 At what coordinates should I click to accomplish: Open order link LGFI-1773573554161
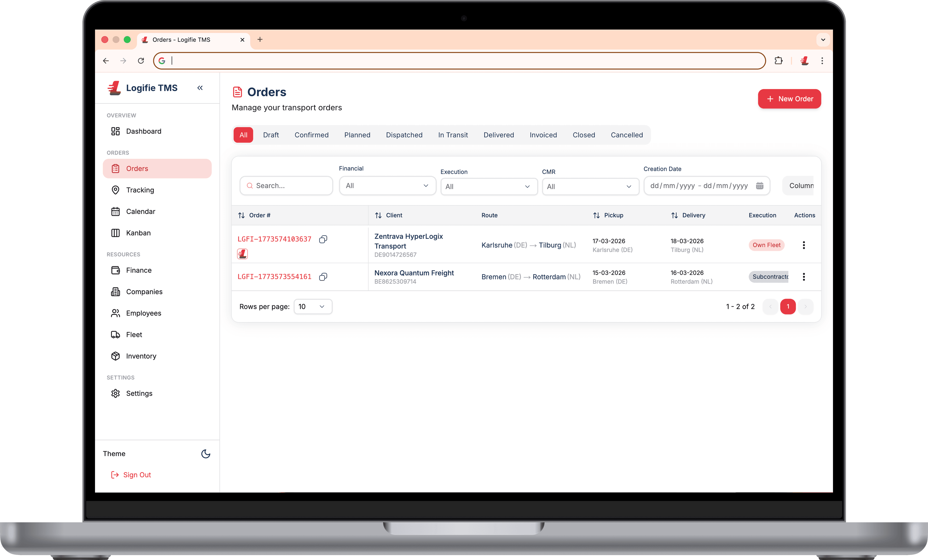[x=275, y=277]
